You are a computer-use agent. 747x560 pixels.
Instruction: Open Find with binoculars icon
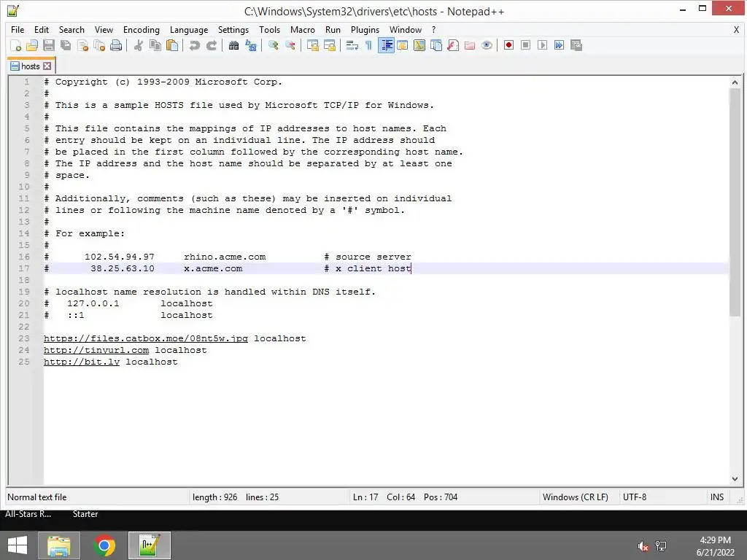coord(233,45)
